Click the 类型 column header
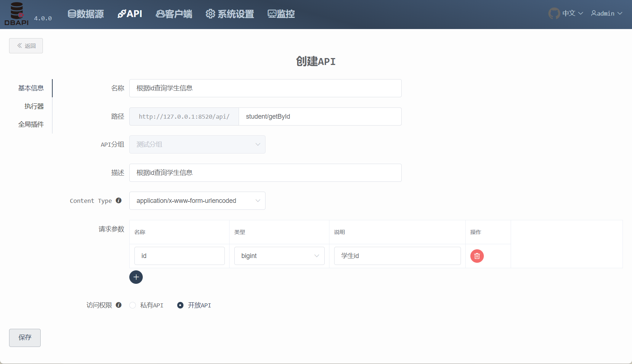The image size is (632, 364). (x=240, y=232)
